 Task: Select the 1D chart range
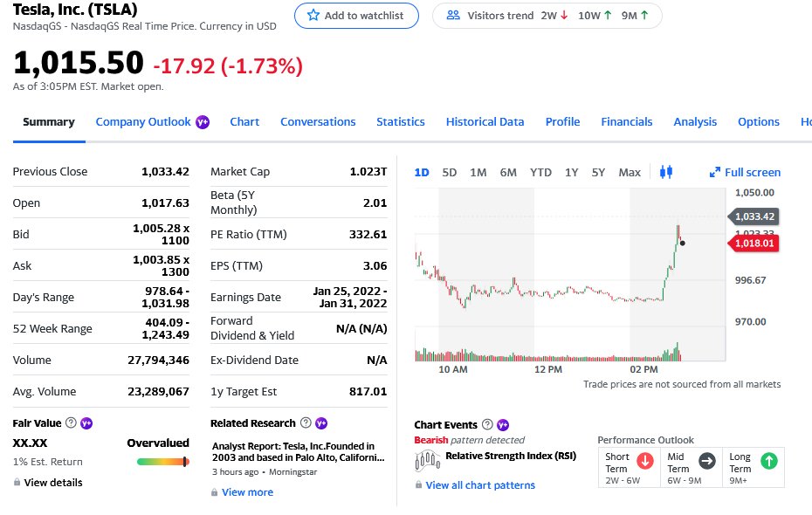point(422,172)
